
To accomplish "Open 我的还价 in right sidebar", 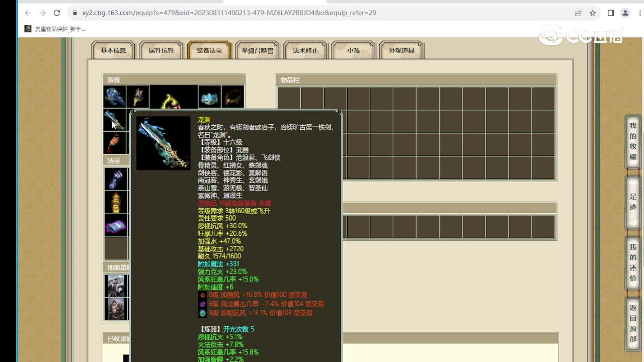I will point(633,262).
